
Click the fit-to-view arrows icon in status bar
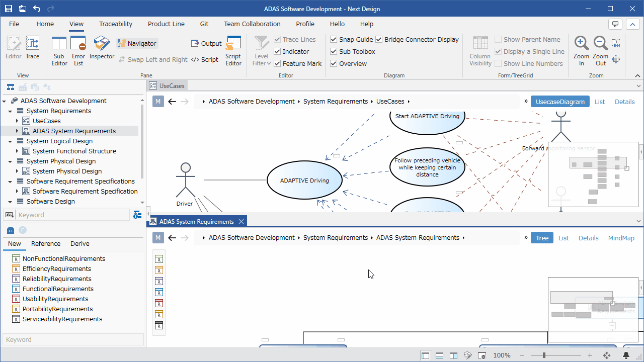click(607, 355)
